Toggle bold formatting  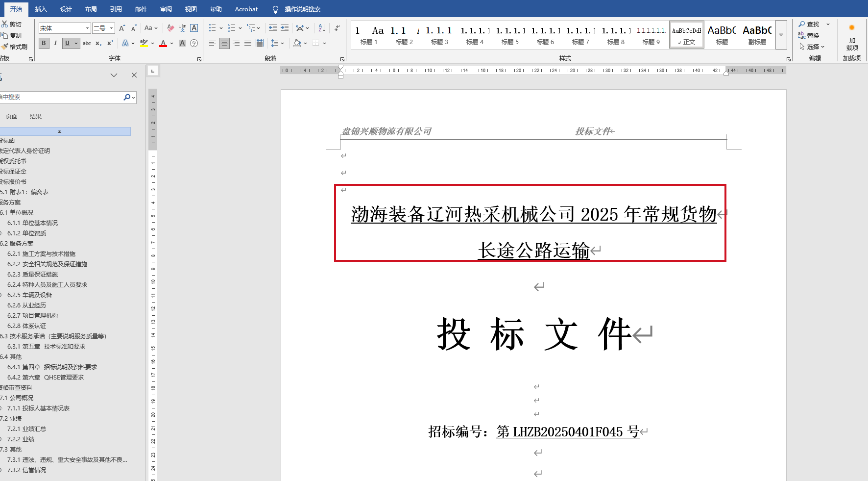coord(44,43)
